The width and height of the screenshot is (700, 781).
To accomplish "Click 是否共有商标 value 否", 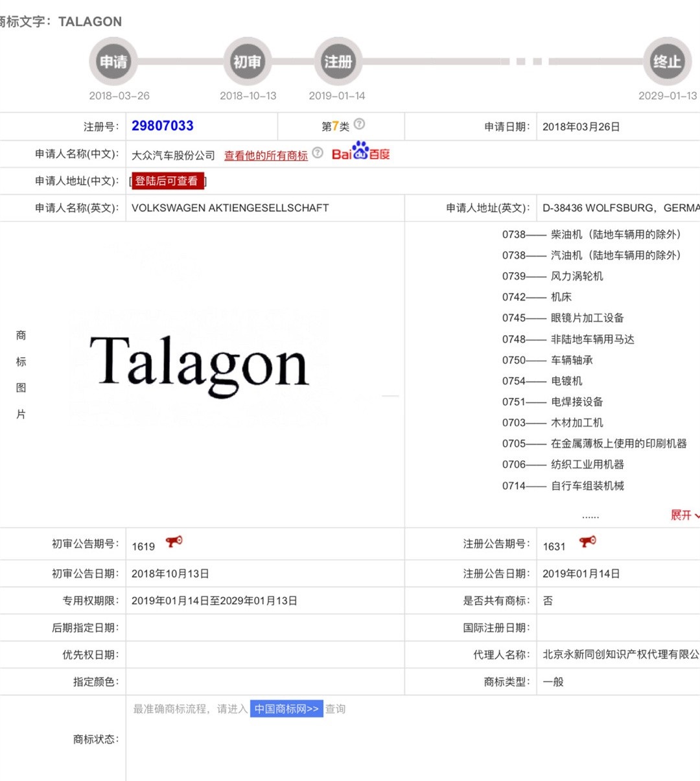I will 548,601.
